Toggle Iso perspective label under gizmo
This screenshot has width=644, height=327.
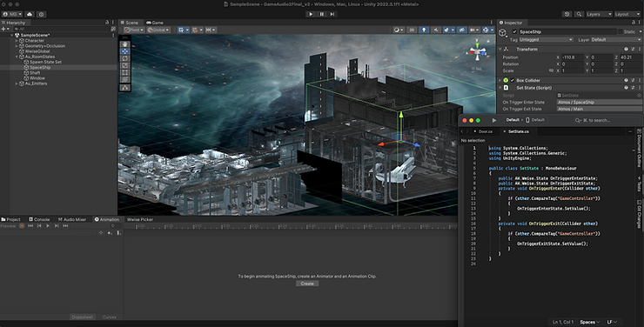tap(477, 69)
